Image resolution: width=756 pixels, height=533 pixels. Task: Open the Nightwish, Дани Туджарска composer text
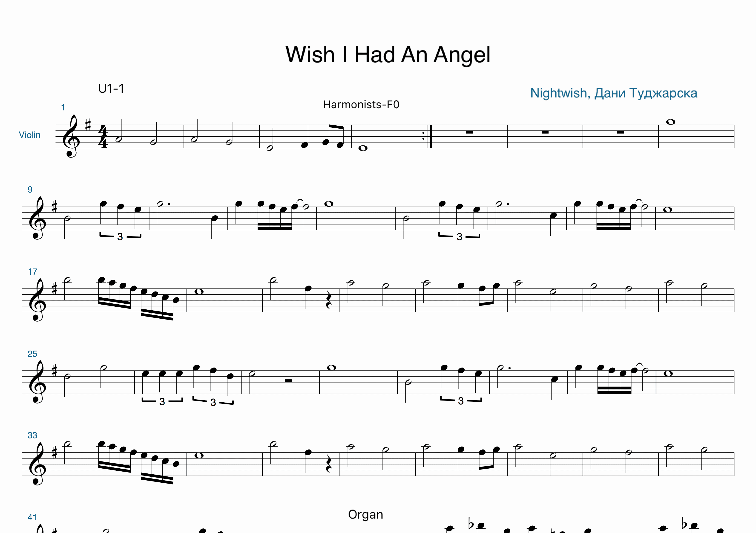(613, 93)
